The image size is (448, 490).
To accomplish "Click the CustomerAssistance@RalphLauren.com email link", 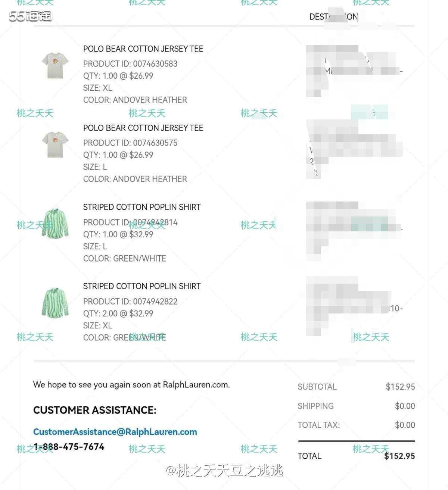I will pos(115,432).
